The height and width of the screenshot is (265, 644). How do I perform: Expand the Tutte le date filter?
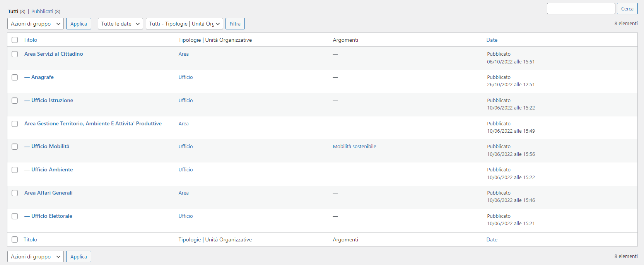coord(120,24)
